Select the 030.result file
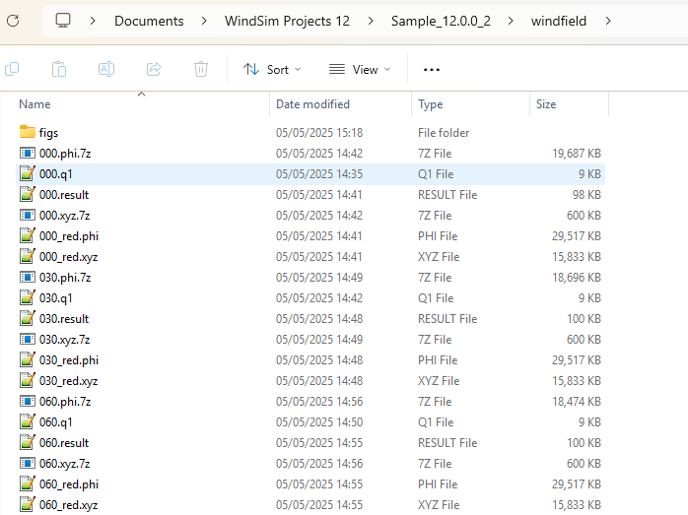Screen dimensions: 688x515 (63, 319)
